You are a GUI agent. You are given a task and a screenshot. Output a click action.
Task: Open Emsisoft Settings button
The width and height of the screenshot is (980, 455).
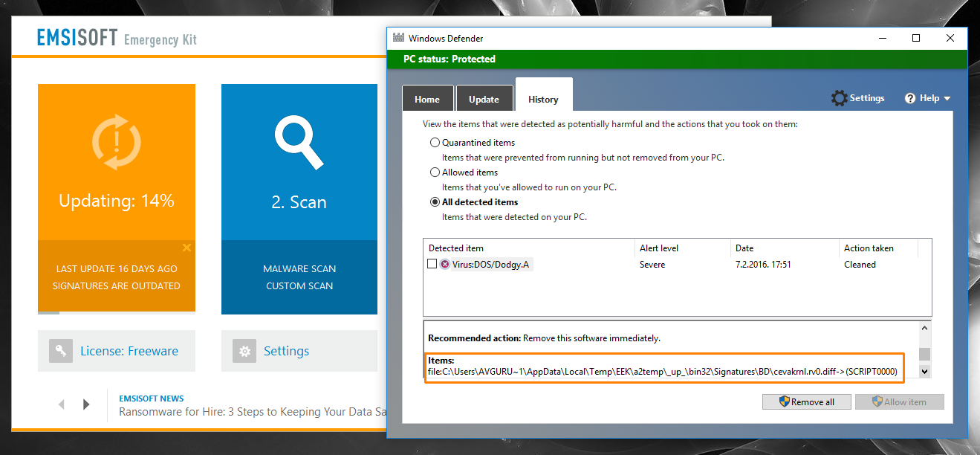tap(299, 351)
